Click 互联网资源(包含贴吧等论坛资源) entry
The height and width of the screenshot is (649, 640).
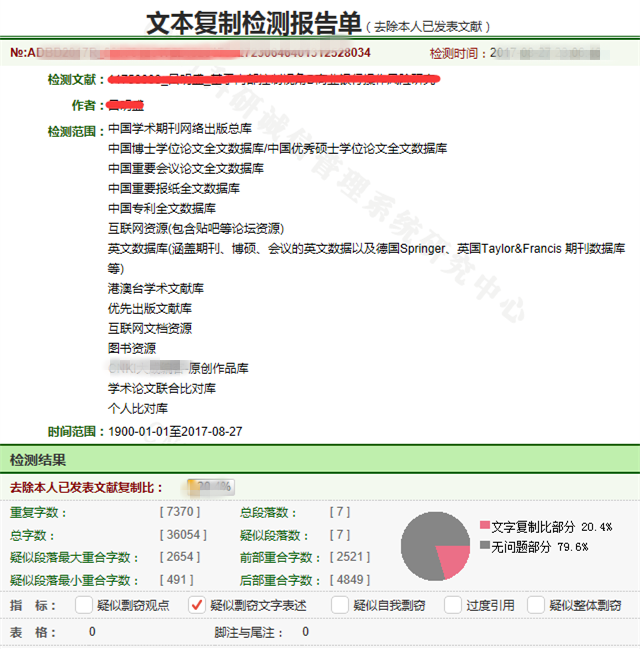[x=196, y=228]
